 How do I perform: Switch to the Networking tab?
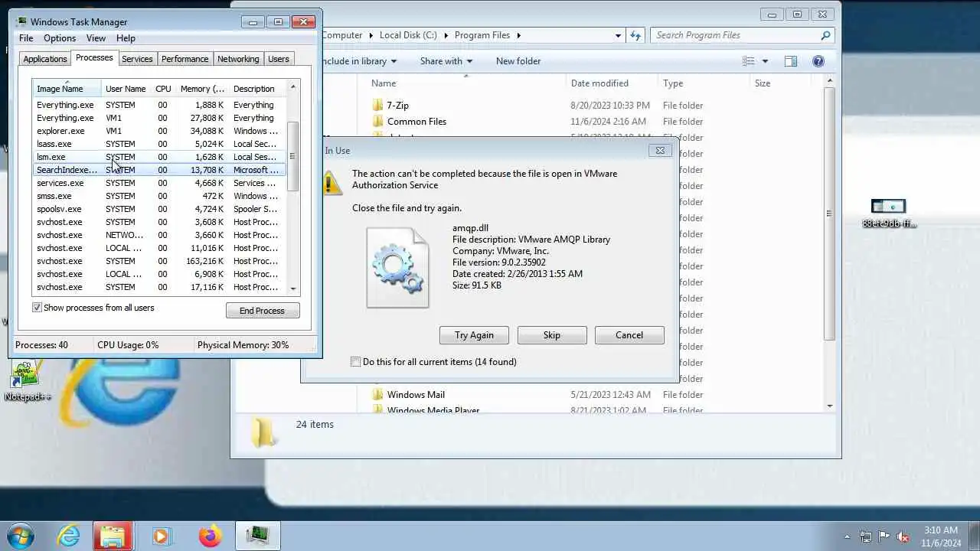click(x=238, y=59)
